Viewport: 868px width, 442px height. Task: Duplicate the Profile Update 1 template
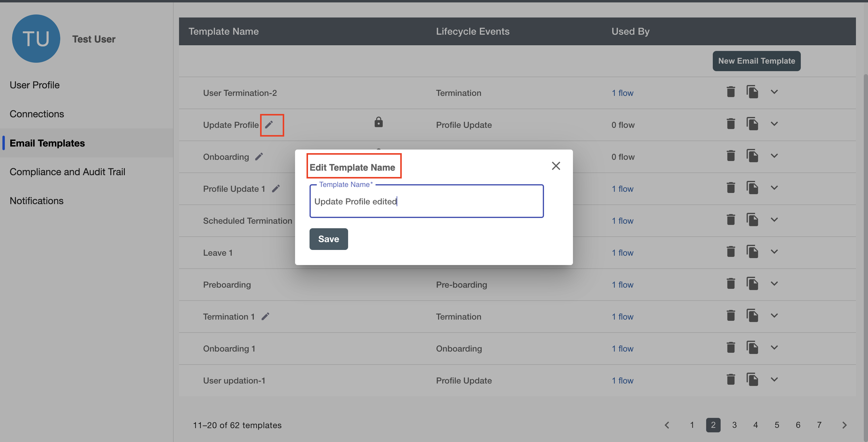[752, 188]
